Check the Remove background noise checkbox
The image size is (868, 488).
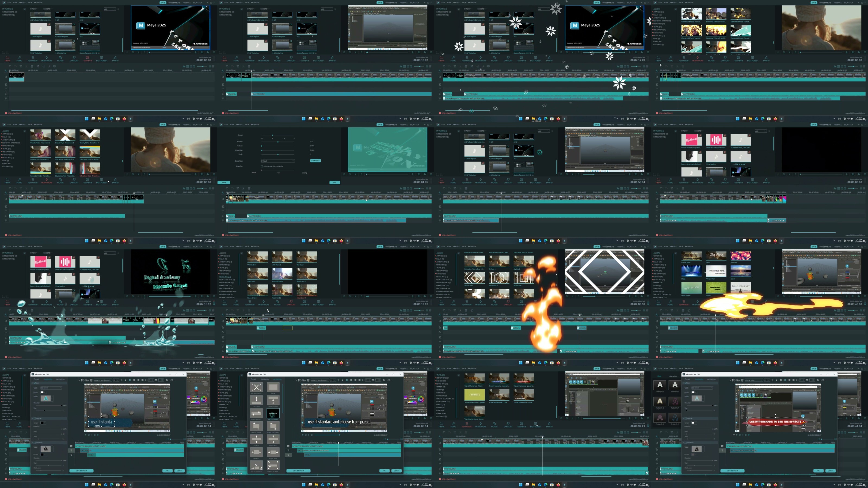(262, 166)
